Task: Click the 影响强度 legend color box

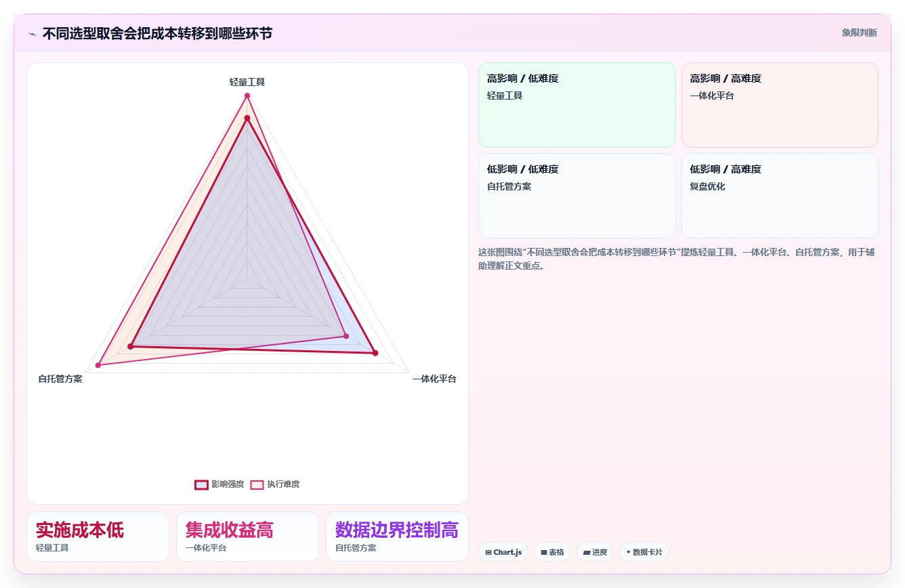Action: (x=201, y=484)
